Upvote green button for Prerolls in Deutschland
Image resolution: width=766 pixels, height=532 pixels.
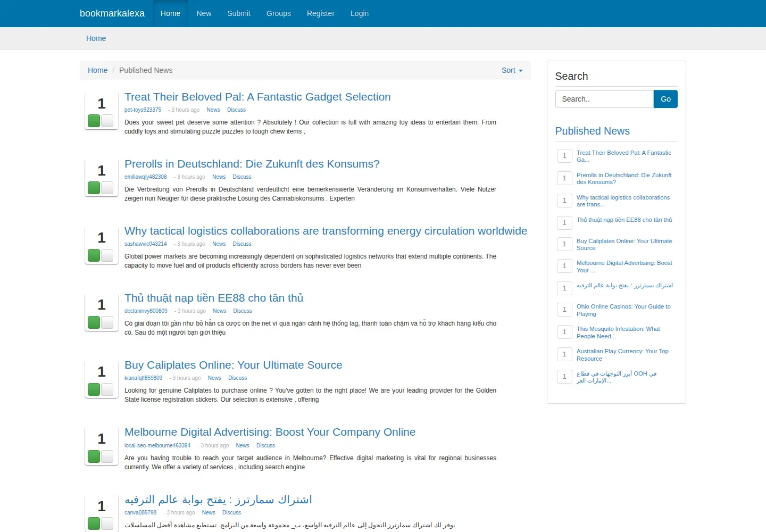pyautogui.click(x=94, y=188)
